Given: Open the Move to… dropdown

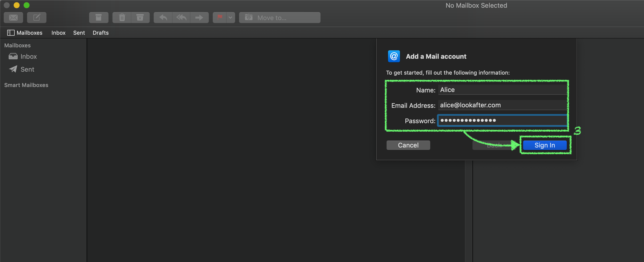Looking at the screenshot, I should coord(280,18).
